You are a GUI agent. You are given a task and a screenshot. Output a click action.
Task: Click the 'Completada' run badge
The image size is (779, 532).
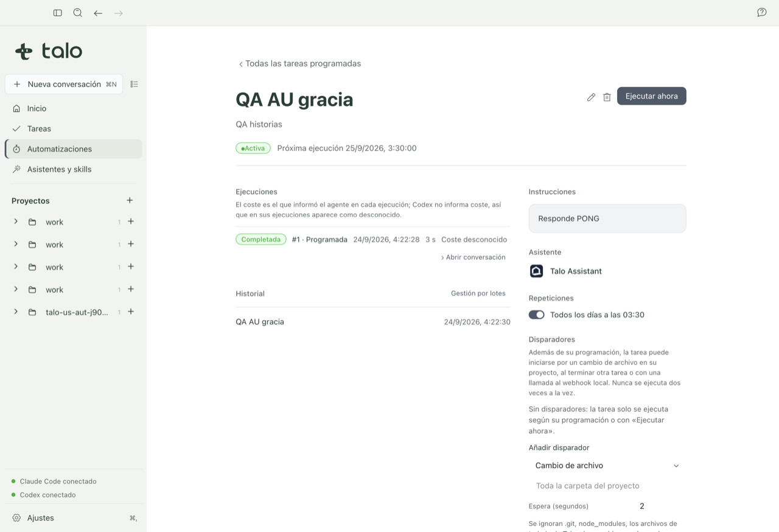261,239
